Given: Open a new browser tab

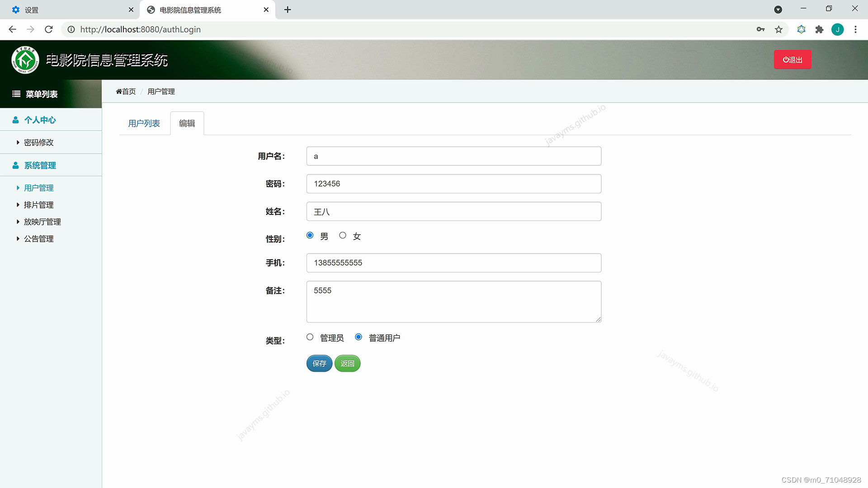Looking at the screenshot, I should pos(288,9).
